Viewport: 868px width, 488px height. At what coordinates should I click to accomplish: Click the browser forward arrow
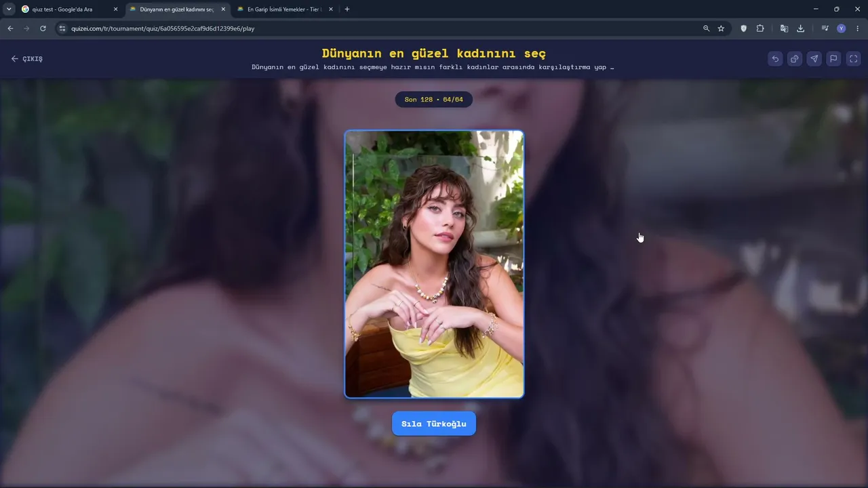(26, 28)
